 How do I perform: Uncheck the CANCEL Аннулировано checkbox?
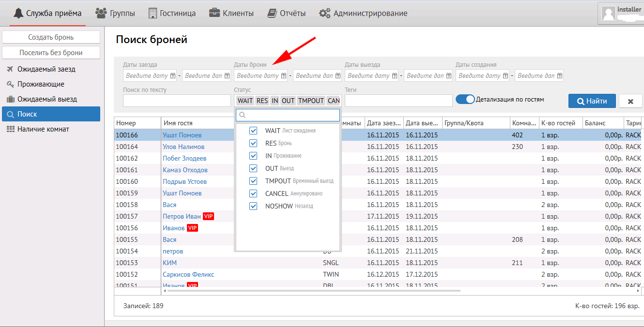point(253,193)
